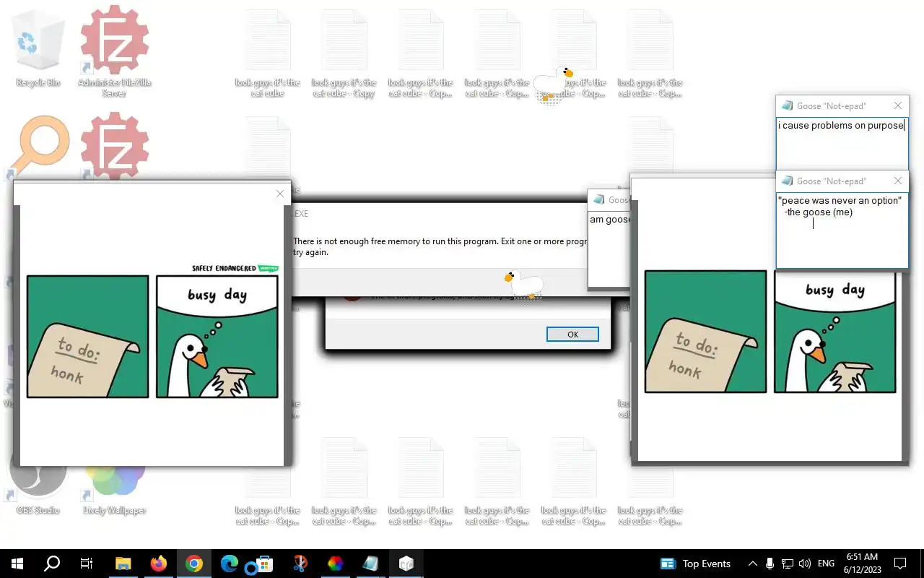Launch Firefox from the taskbar
Viewport: 924px width, 578px height.
(158, 564)
